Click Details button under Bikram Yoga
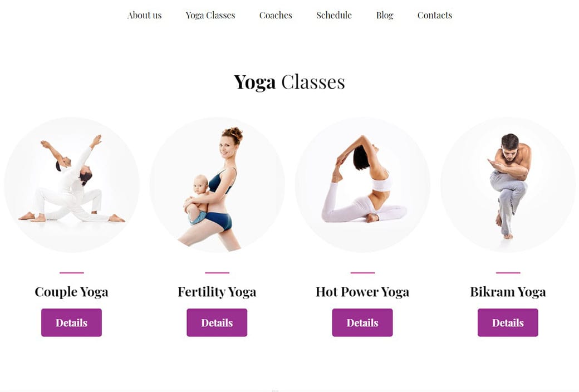The height and width of the screenshot is (392, 579). (508, 322)
